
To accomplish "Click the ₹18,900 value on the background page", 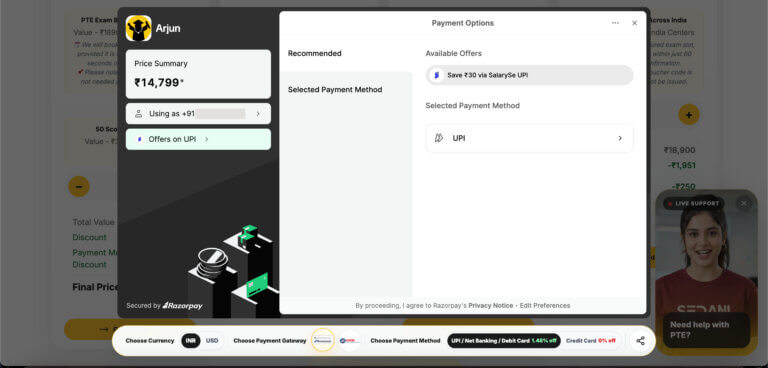I will click(679, 150).
